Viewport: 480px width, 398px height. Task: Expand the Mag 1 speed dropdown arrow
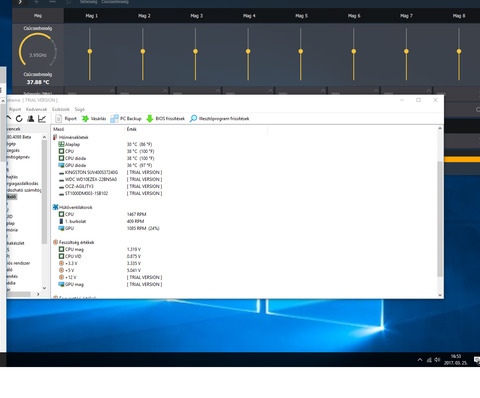112,91
